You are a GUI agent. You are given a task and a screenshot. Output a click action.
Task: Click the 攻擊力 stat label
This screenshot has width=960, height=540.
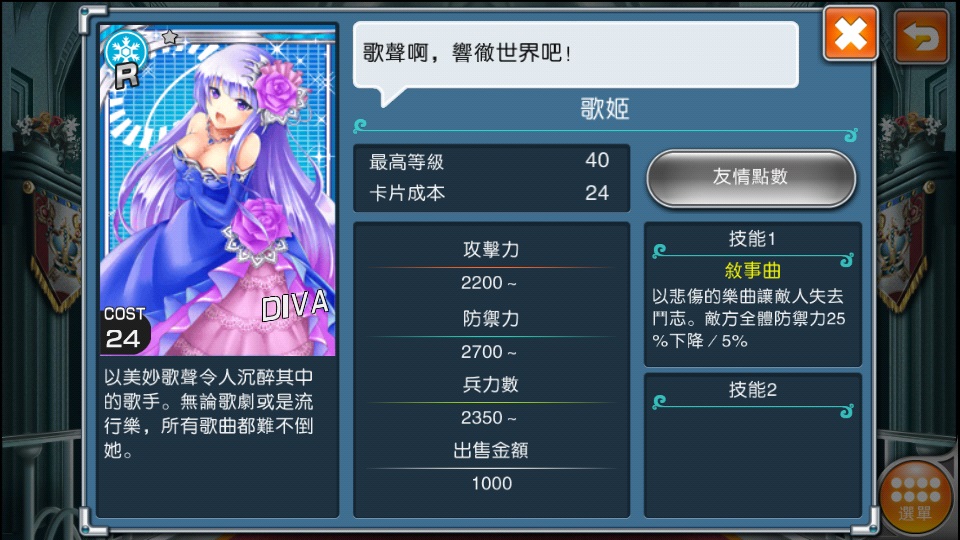[491, 249]
